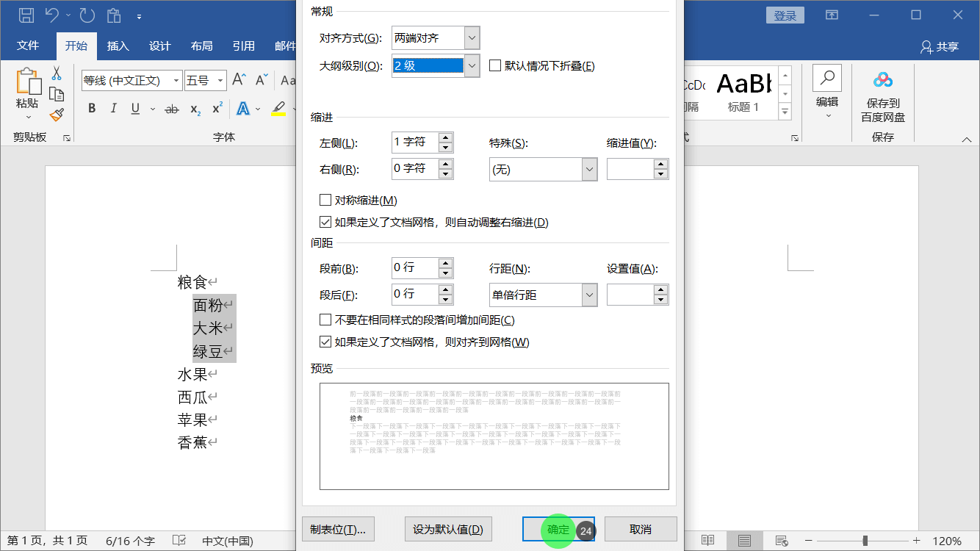Open the 对齐方式 dropdown
Image resolution: width=980 pixels, height=551 pixels.
pyautogui.click(x=472, y=37)
